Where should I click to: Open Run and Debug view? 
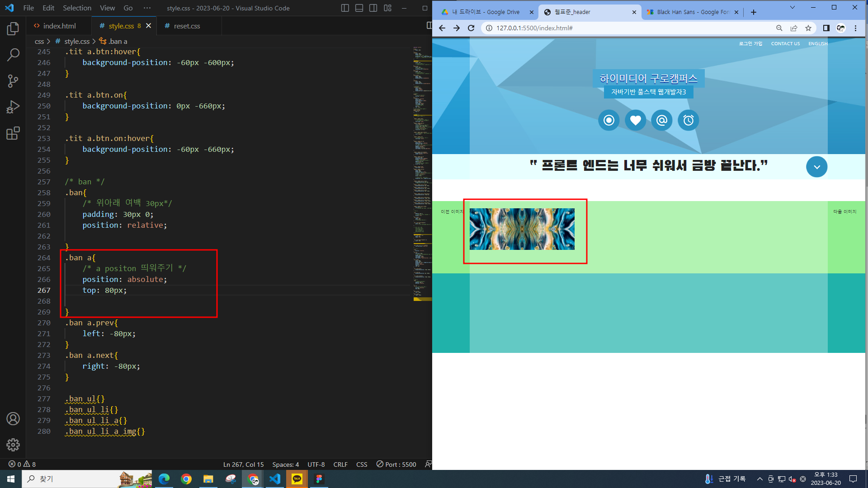coord(13,107)
